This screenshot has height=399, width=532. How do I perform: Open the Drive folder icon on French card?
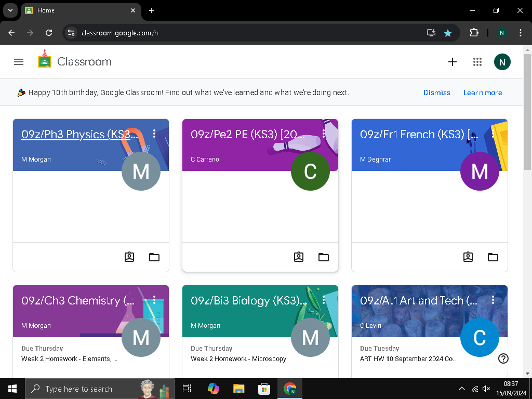493,257
